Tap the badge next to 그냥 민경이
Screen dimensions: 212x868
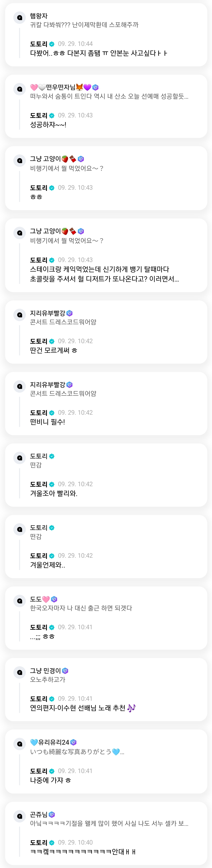click(x=65, y=671)
